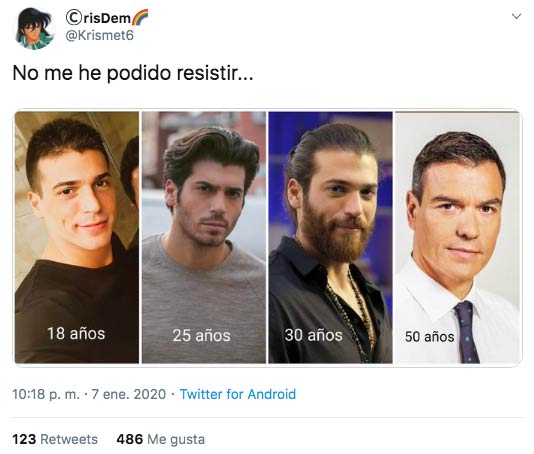
Task: Click the "30 años" caption
Action: coord(314,335)
